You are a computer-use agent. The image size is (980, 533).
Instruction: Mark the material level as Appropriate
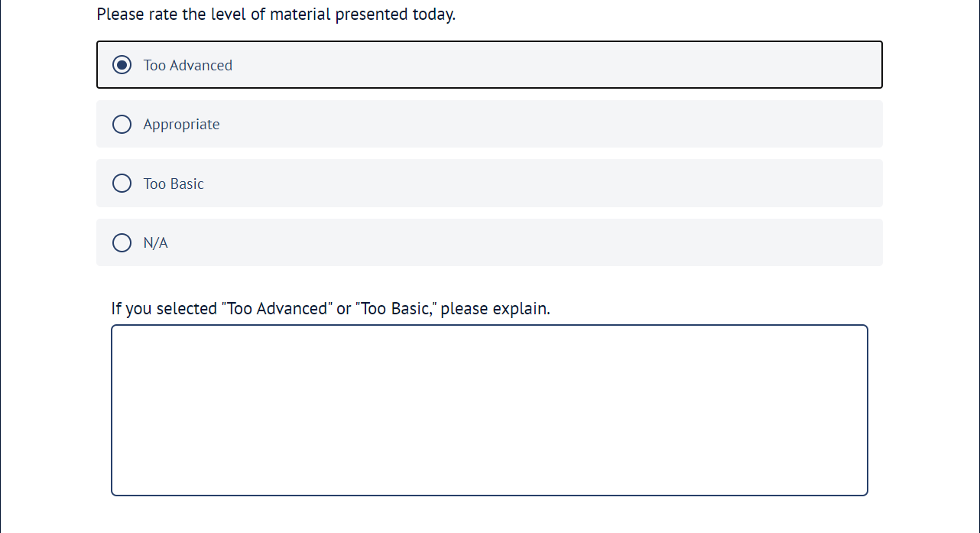point(122,124)
